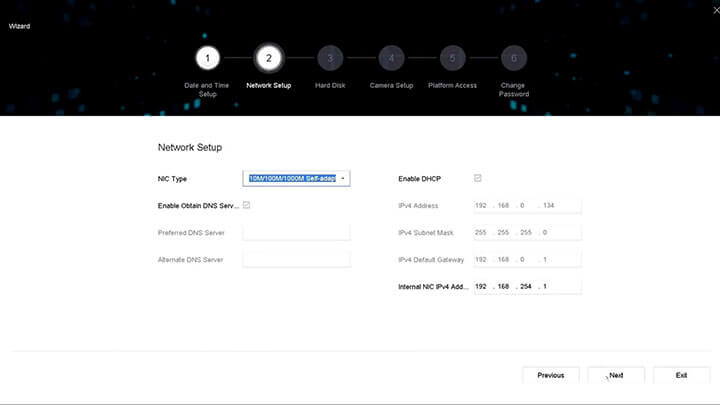The width and height of the screenshot is (720, 405).
Task: Toggle the Enable DHCP checkbox
Action: pyautogui.click(x=478, y=178)
